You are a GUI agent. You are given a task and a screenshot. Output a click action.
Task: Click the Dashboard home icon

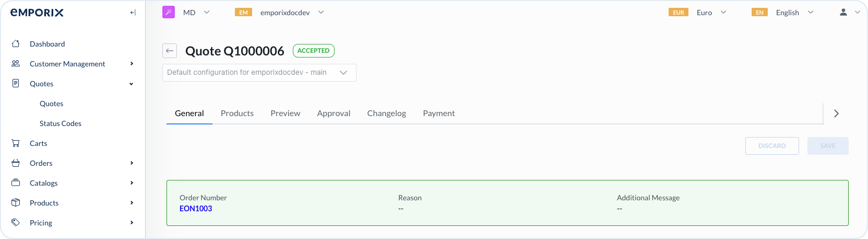click(16, 44)
